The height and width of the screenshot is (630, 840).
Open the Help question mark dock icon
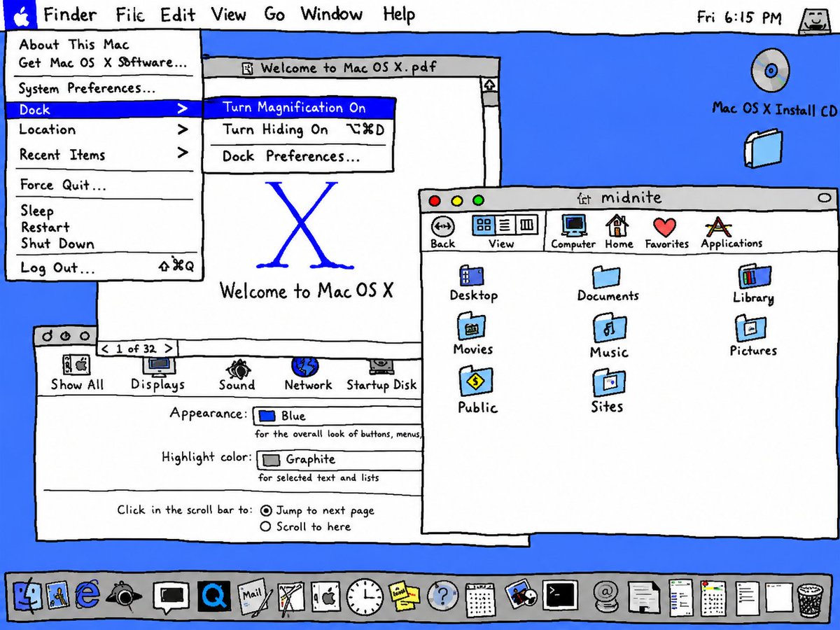pyautogui.click(x=442, y=596)
